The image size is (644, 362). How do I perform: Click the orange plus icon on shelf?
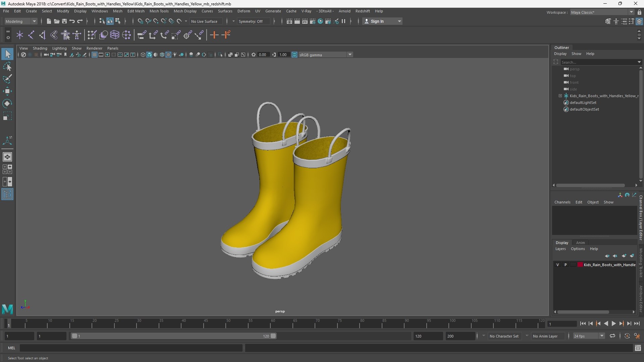tap(214, 35)
